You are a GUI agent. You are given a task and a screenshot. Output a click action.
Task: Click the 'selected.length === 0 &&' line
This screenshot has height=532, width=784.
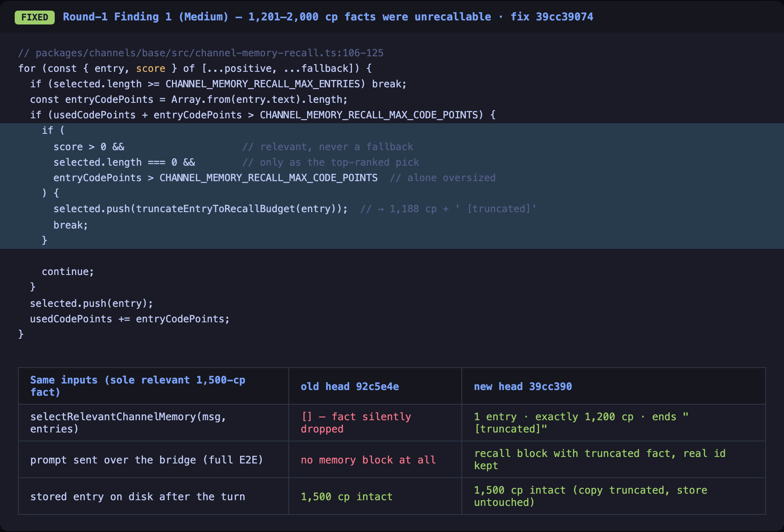[124, 162]
